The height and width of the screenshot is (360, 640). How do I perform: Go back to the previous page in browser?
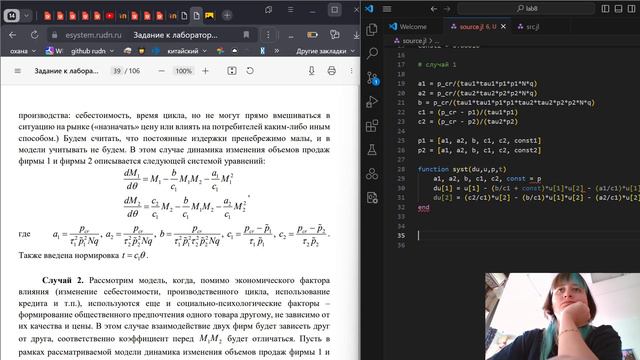(13, 35)
